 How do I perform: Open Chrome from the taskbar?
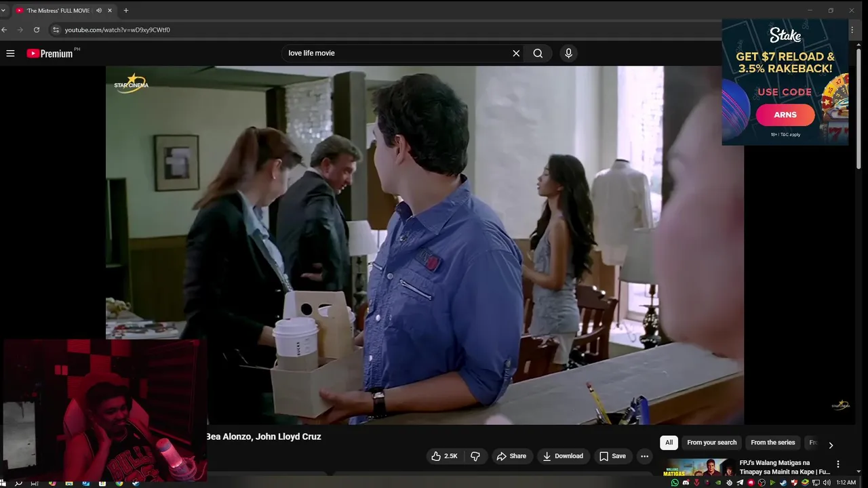click(x=119, y=483)
